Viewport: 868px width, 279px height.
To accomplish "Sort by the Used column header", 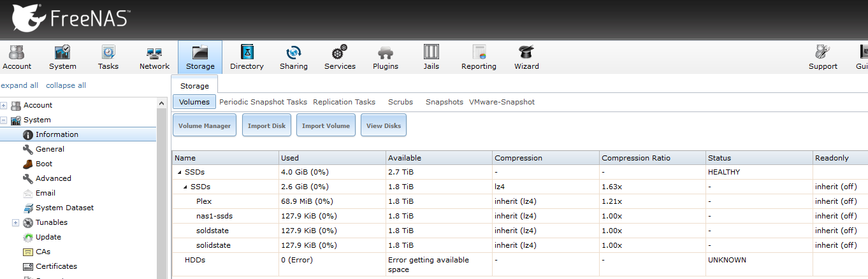I will pyautogui.click(x=332, y=158).
